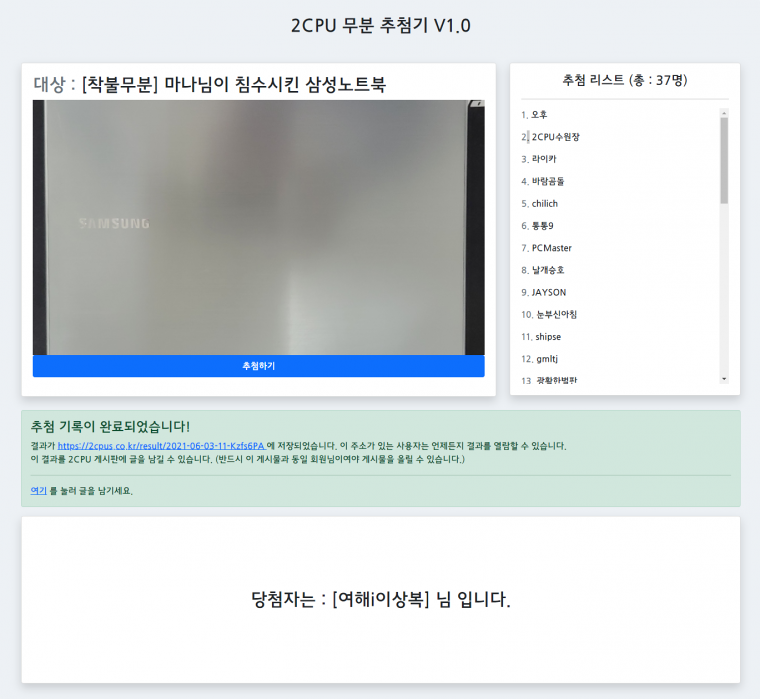Select list entry 1. 오후

point(534,115)
